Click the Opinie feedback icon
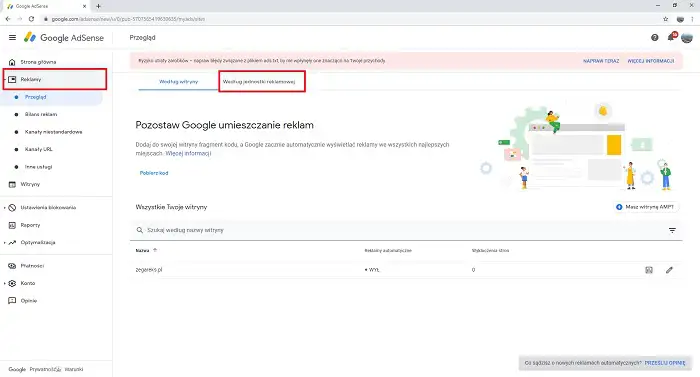700x377 pixels. tap(12, 301)
